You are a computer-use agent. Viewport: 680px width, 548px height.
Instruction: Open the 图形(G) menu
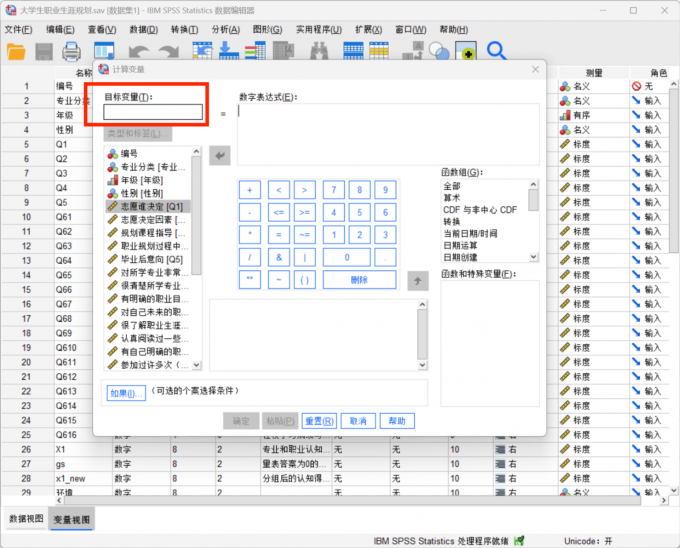click(x=268, y=29)
